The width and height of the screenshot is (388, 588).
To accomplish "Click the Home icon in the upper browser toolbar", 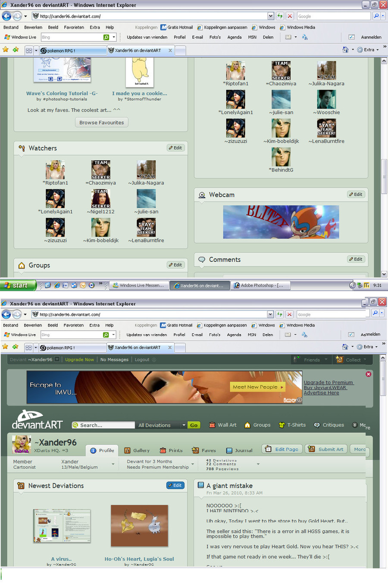I will (345, 50).
